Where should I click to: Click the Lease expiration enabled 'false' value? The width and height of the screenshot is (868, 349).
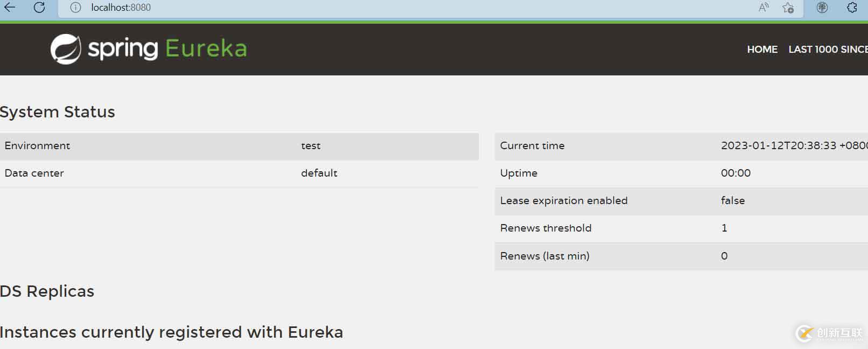click(733, 201)
